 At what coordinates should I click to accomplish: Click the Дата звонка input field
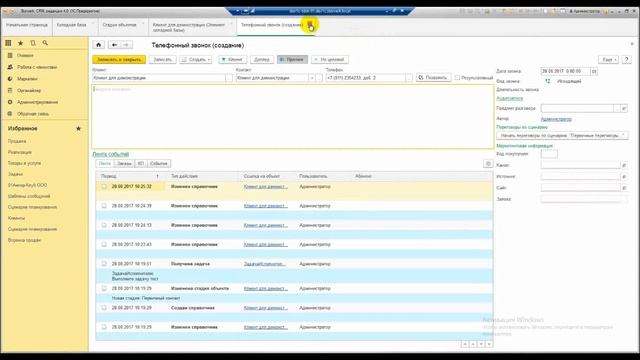tap(565, 71)
